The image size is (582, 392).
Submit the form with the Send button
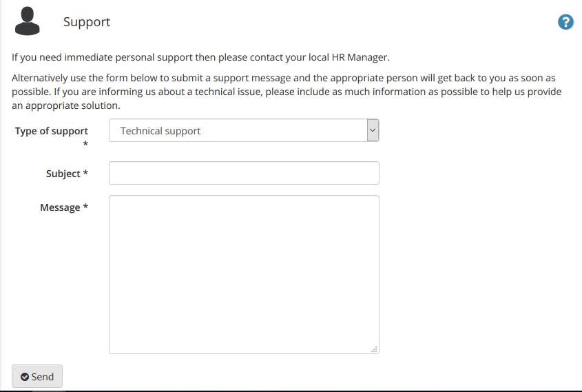coord(37,376)
